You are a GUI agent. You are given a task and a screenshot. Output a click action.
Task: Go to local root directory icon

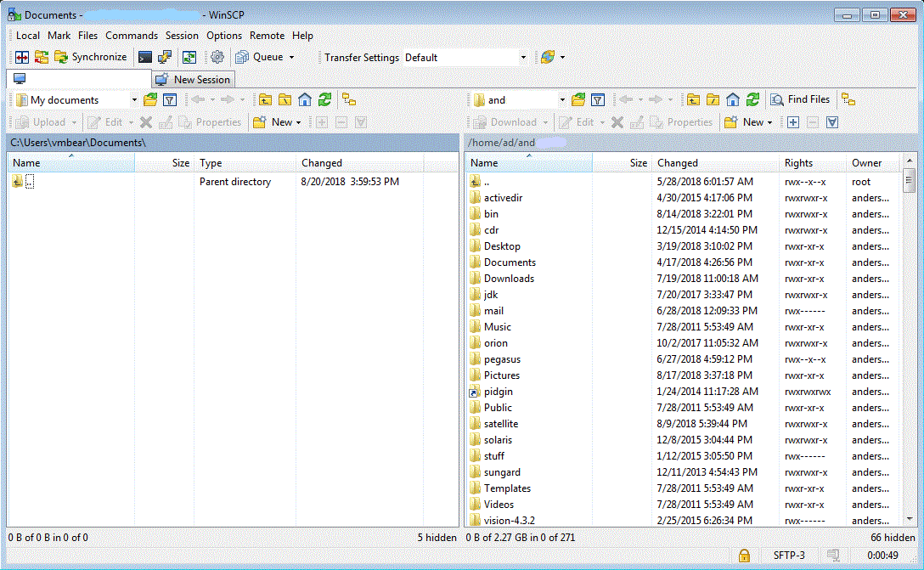(x=285, y=99)
